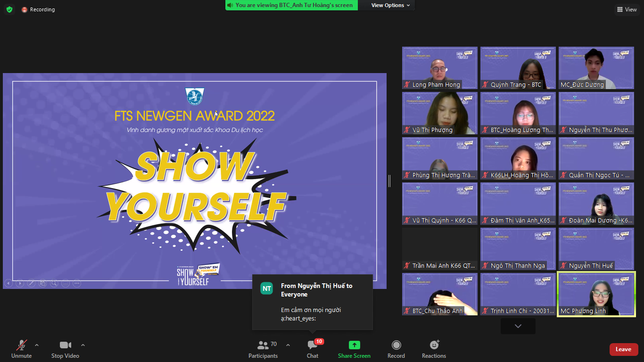The width and height of the screenshot is (644, 362).
Task: Unmute the microphone
Action: point(21,346)
